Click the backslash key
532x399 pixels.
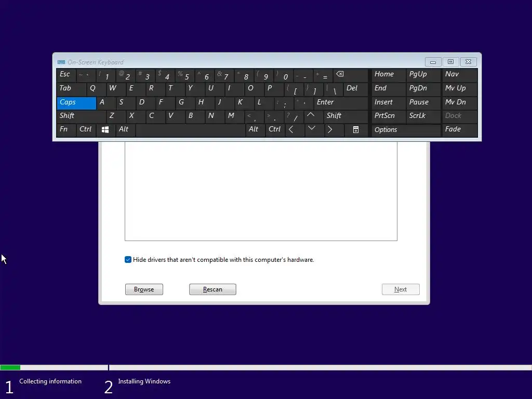click(x=333, y=89)
